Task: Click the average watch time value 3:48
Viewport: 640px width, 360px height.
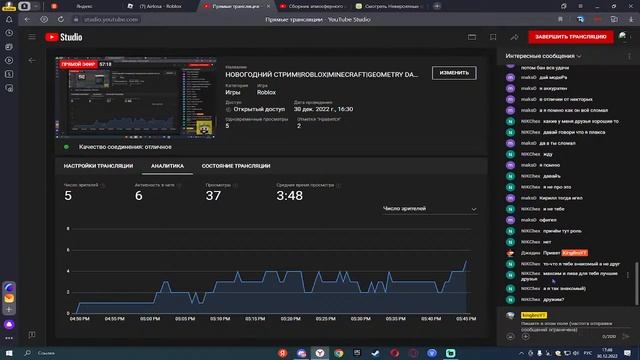Action: 289,196
